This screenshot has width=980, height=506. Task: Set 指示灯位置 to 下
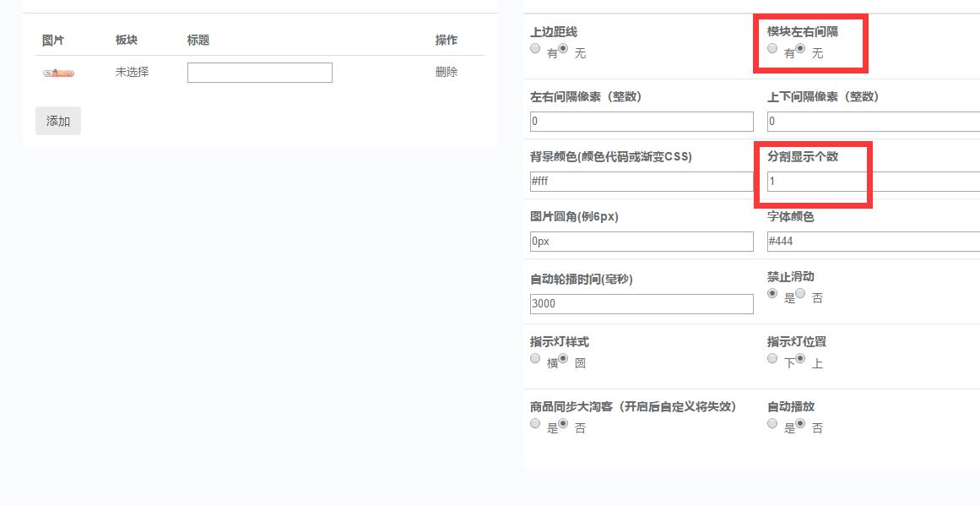(x=772, y=358)
